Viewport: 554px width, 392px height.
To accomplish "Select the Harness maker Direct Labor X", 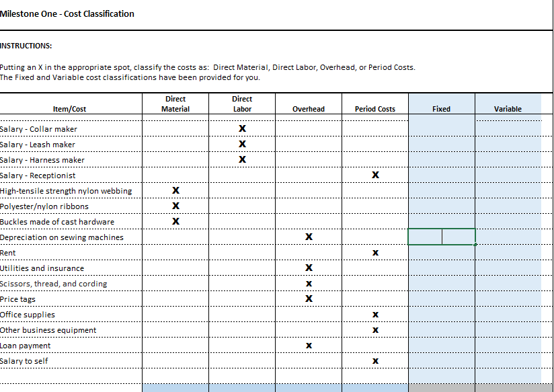I will pyautogui.click(x=242, y=159).
